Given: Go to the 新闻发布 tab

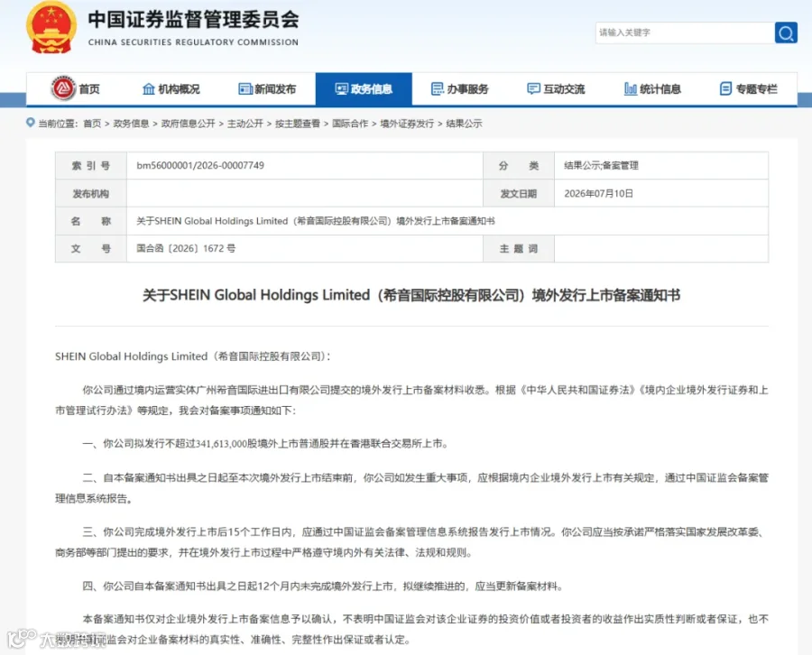Looking at the screenshot, I should click(x=267, y=89).
